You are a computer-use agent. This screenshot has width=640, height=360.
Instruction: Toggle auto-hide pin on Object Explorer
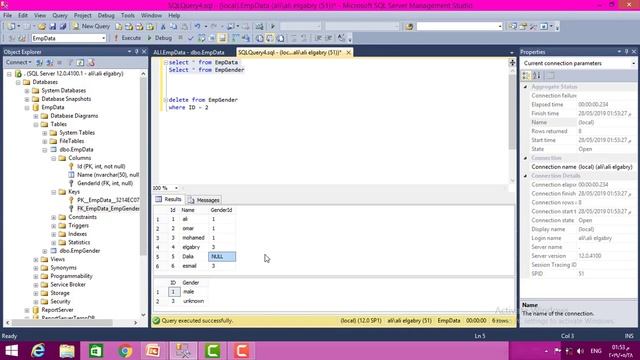(136, 52)
